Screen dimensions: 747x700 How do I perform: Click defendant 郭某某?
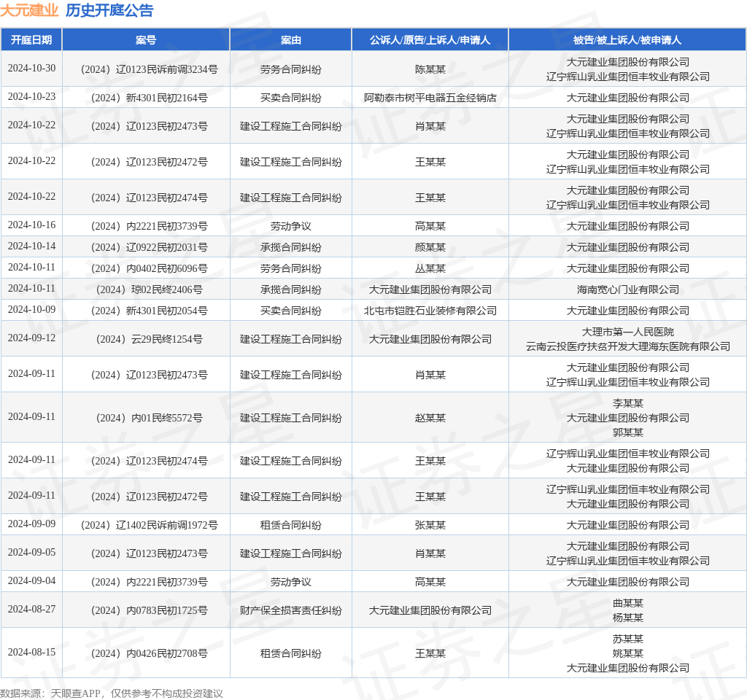click(x=628, y=432)
